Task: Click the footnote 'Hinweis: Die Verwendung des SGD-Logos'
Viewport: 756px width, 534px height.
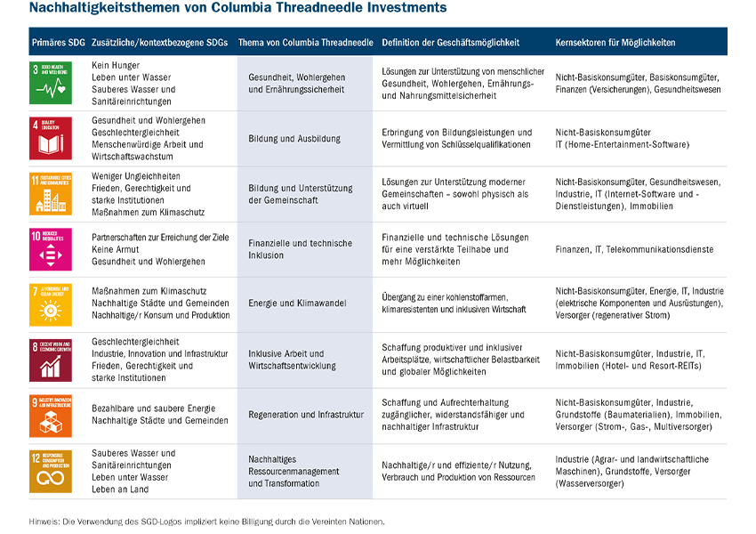Action: (x=207, y=522)
